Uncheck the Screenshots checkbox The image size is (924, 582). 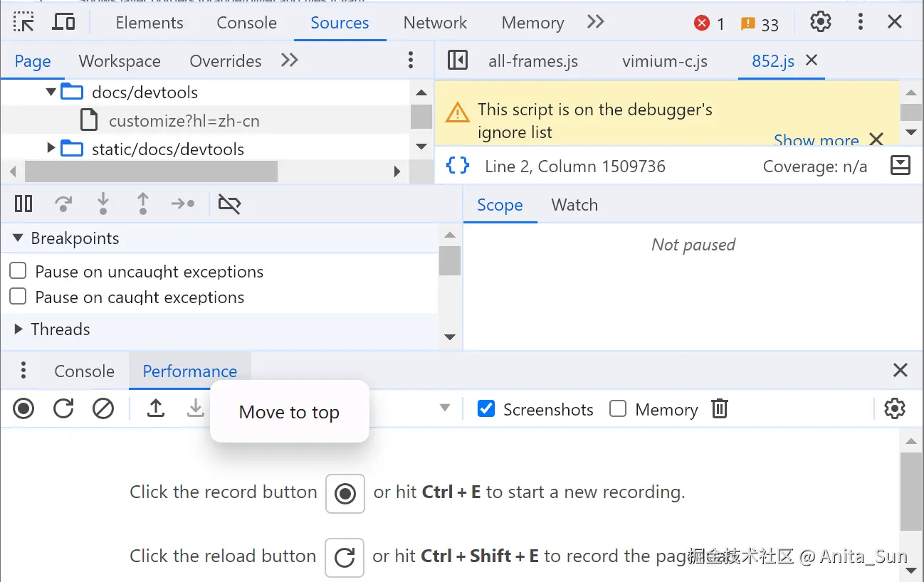coord(486,409)
